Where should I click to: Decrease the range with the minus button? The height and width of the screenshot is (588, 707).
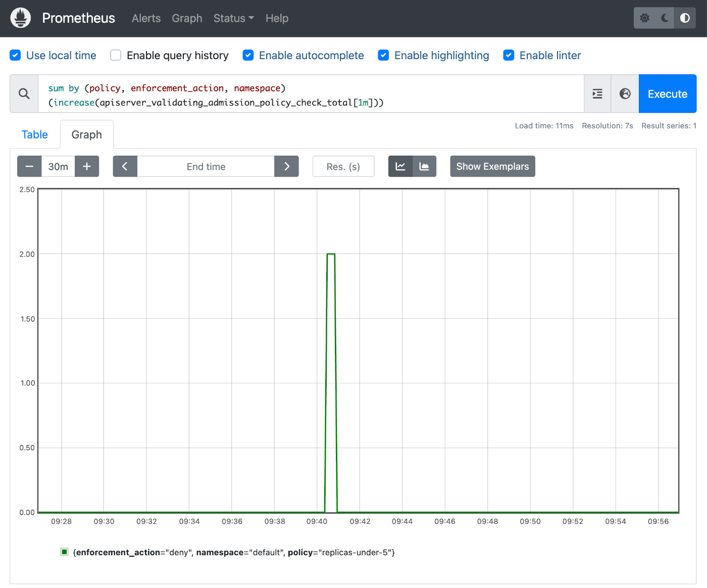click(x=29, y=166)
